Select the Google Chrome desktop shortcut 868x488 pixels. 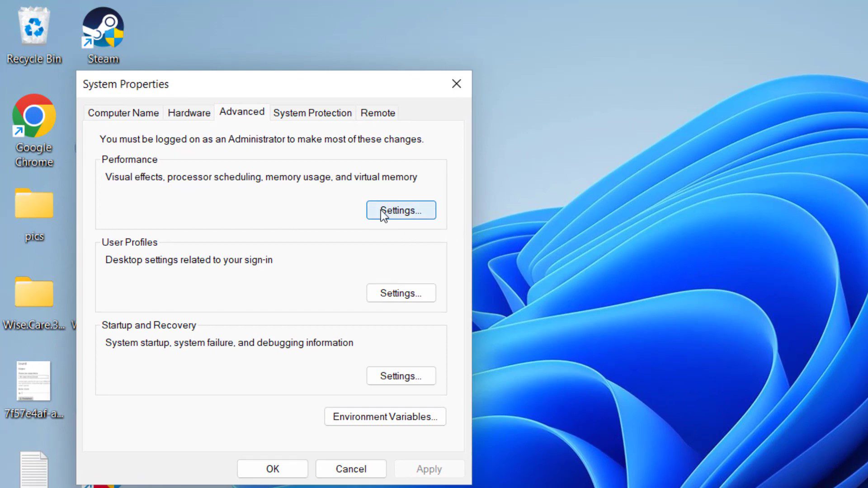tap(34, 131)
